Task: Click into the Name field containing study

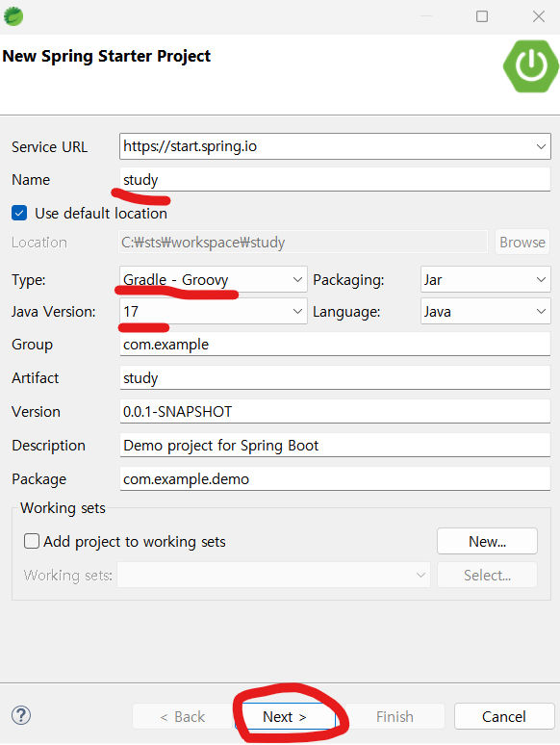Action: 335,180
